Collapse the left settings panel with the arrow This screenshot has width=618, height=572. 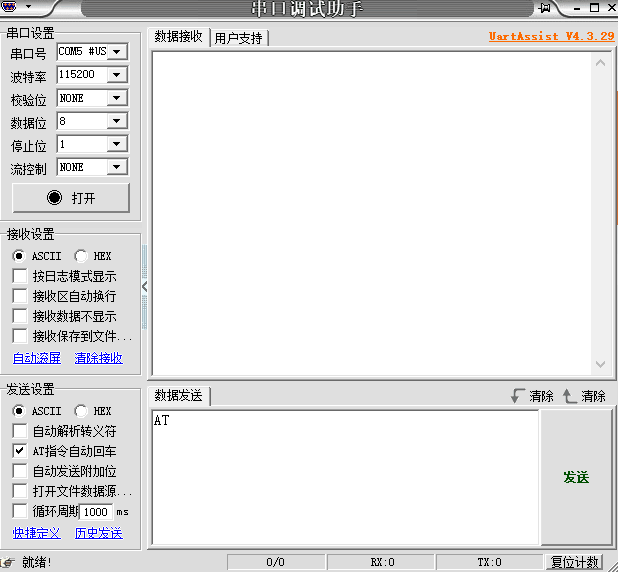145,286
